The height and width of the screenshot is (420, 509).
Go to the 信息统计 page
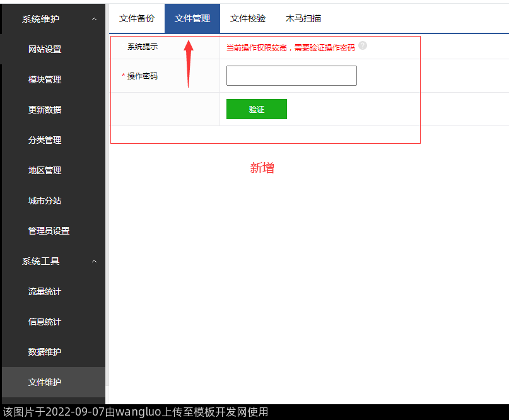[45, 322]
